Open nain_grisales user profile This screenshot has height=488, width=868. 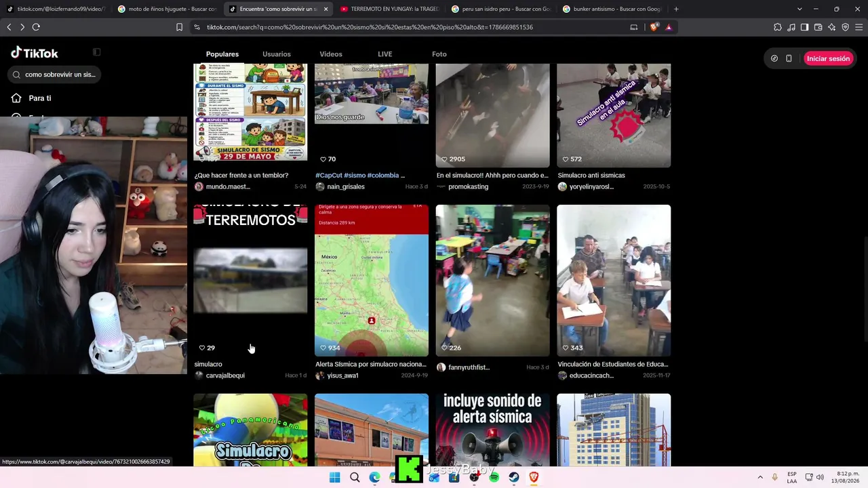pyautogui.click(x=340, y=186)
